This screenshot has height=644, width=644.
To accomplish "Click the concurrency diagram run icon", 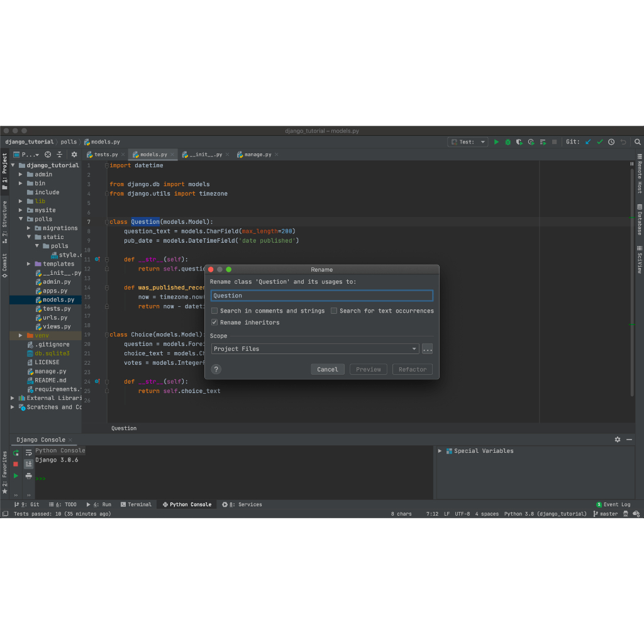I will tap(543, 142).
